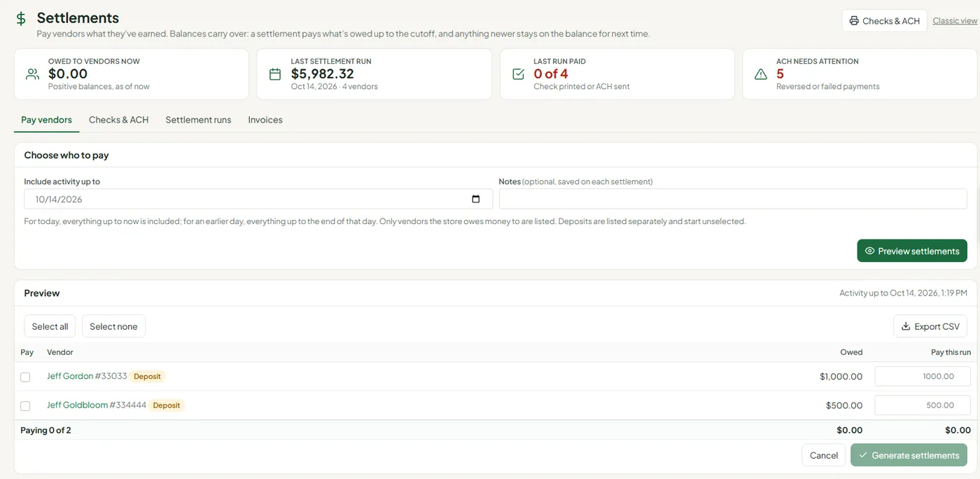Click the 'Paying 0 of 2' summary text

[45, 430]
